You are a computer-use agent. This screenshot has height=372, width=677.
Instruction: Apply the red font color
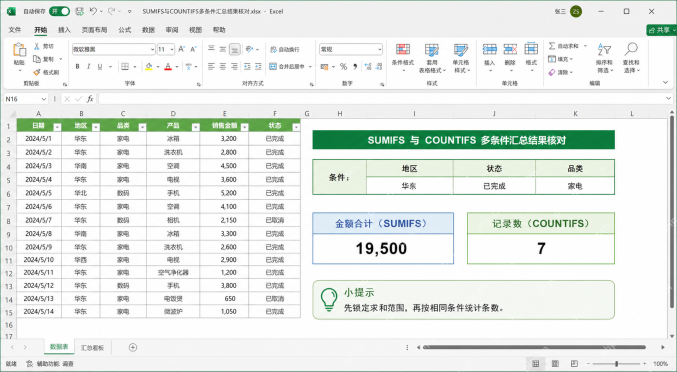coord(168,66)
